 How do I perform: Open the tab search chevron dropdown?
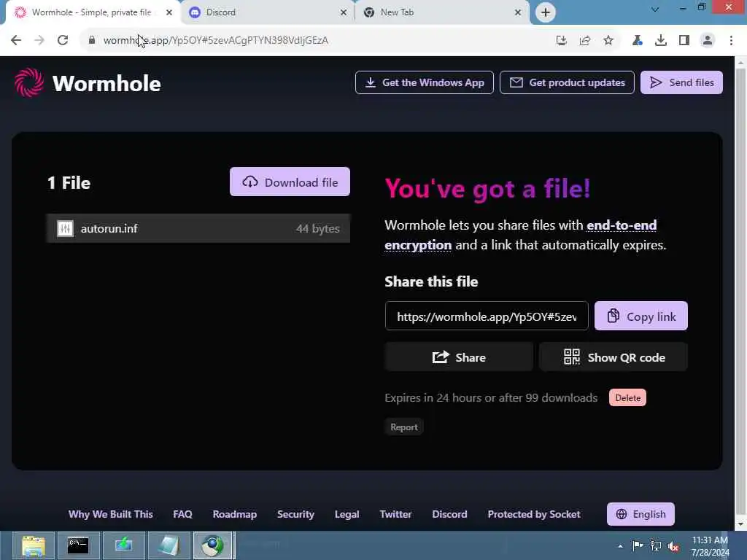click(x=655, y=9)
